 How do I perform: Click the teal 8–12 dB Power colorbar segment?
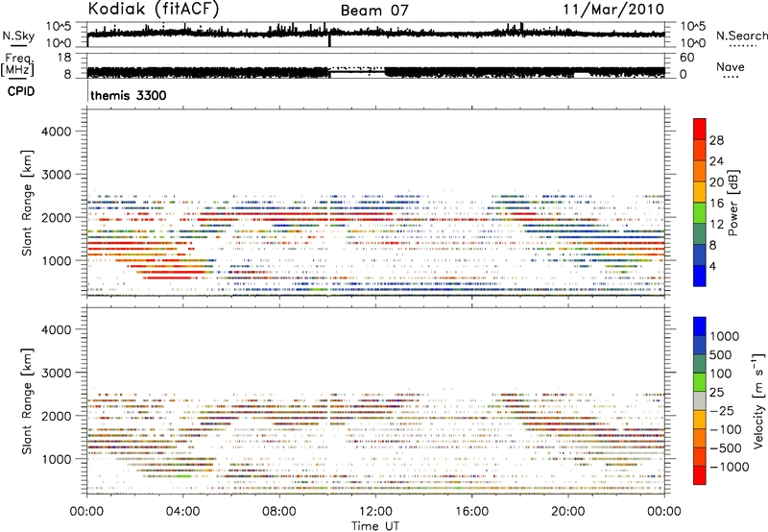click(700, 234)
